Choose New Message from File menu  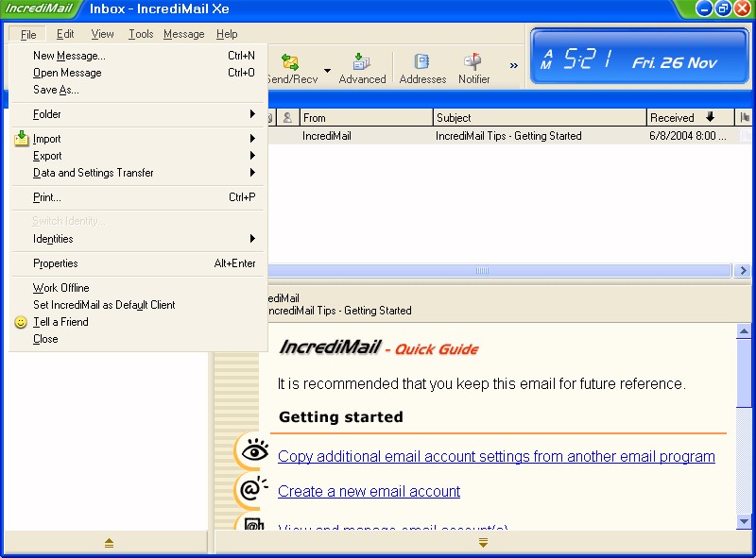[69, 56]
